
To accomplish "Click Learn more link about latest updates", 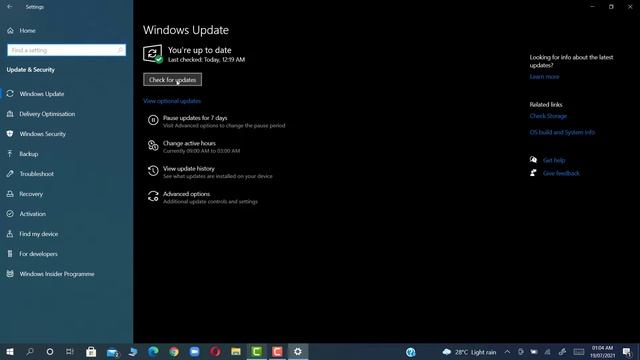I will (x=544, y=77).
